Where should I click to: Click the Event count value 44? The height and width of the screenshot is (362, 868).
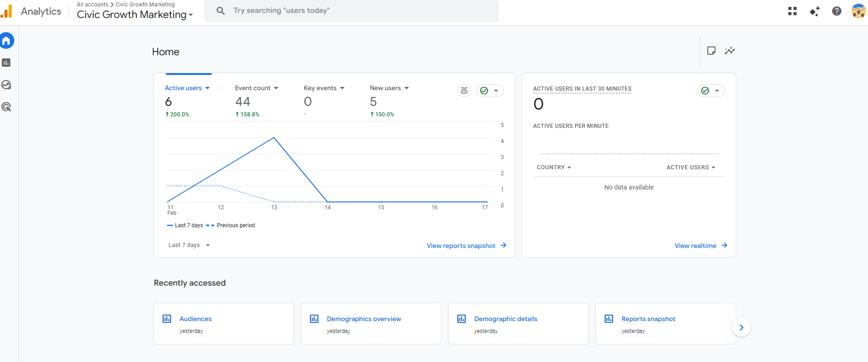(x=243, y=102)
